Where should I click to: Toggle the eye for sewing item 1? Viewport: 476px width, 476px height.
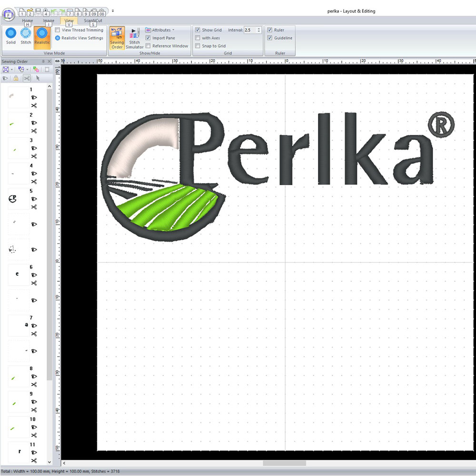(34, 98)
